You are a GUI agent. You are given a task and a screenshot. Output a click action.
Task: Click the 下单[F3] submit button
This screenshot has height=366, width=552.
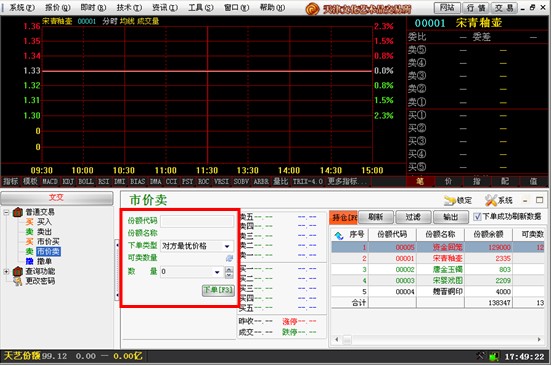[218, 290]
